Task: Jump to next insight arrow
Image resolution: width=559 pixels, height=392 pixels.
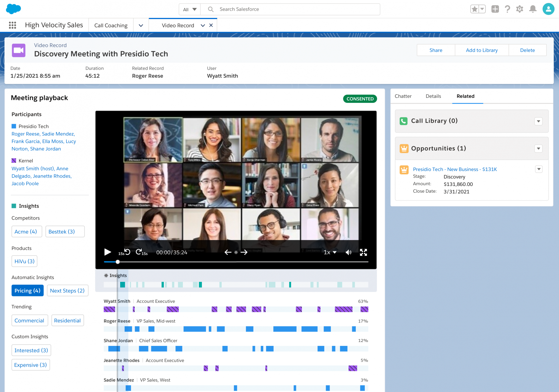Action: point(244,252)
